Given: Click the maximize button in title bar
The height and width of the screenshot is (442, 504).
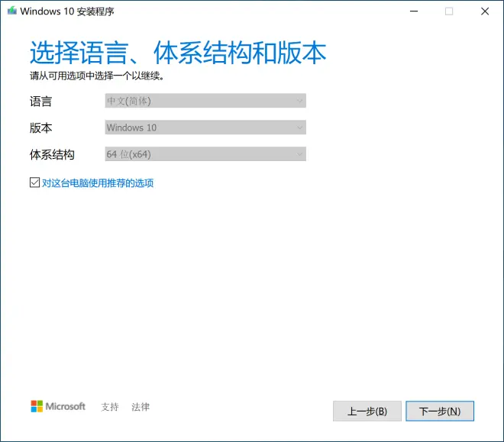Looking at the screenshot, I should tap(449, 11).
